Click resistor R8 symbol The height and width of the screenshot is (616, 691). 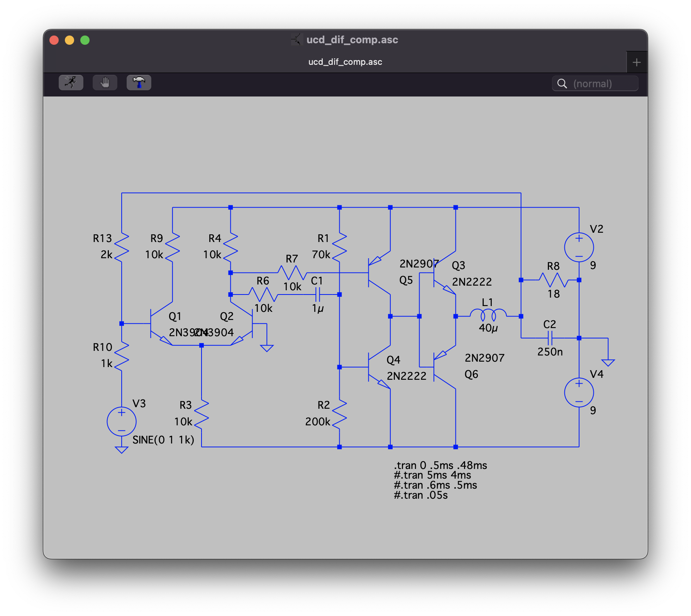[x=554, y=280]
